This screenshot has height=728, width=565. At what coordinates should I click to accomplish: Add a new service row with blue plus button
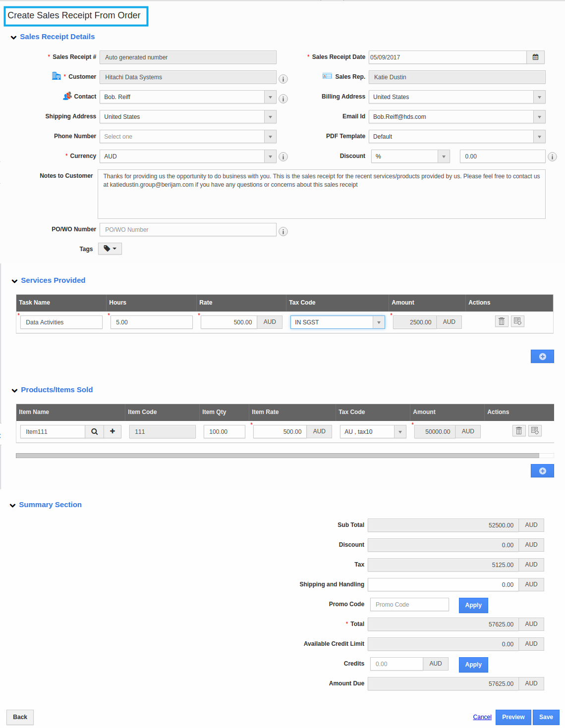tap(542, 356)
